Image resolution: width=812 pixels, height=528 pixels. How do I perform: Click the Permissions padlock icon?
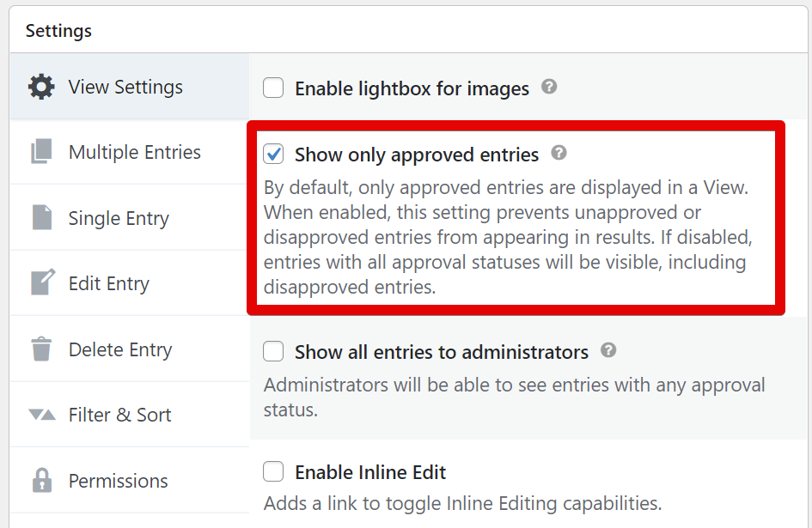tap(42, 481)
